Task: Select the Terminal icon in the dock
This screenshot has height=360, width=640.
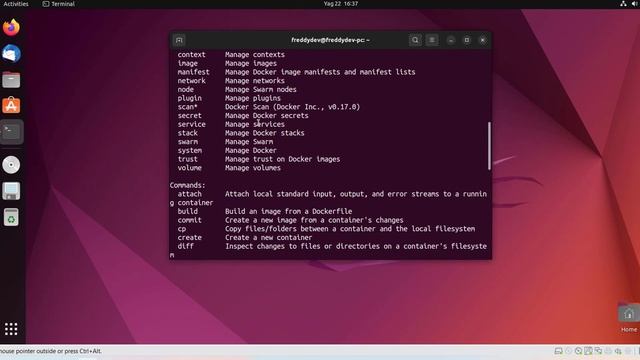Action: (x=11, y=132)
